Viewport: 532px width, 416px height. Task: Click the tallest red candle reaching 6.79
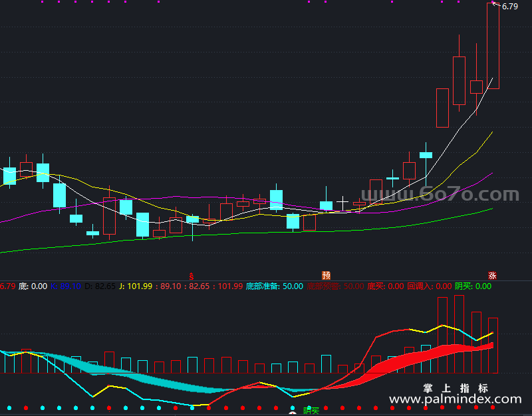point(493,46)
